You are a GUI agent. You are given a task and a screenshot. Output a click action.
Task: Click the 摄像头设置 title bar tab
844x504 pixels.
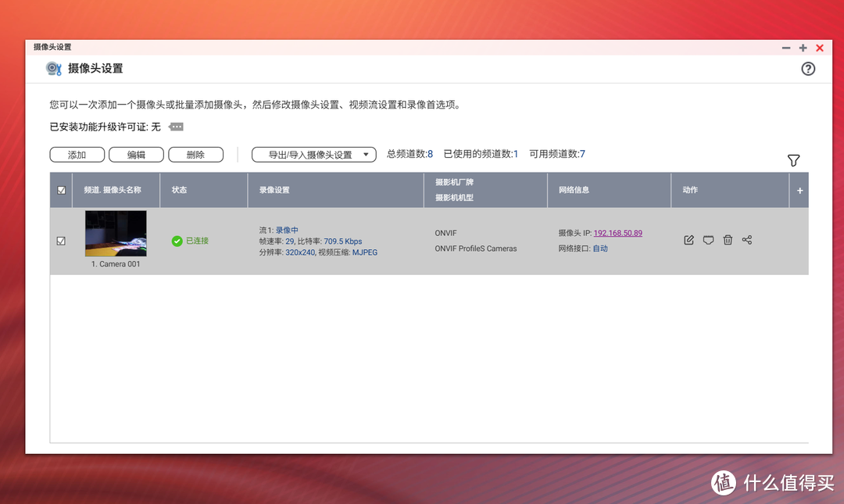click(53, 47)
